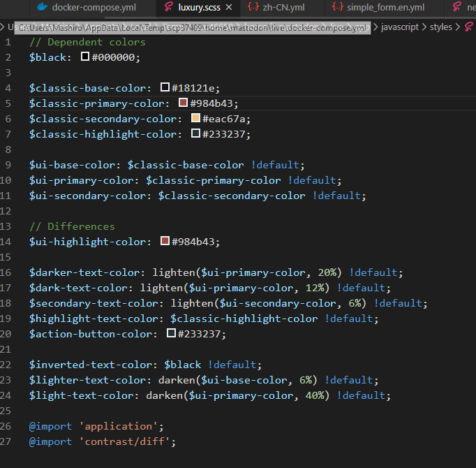This screenshot has width=476, height=468.
Task: Click the 40% value on line 24
Action: point(315,395)
